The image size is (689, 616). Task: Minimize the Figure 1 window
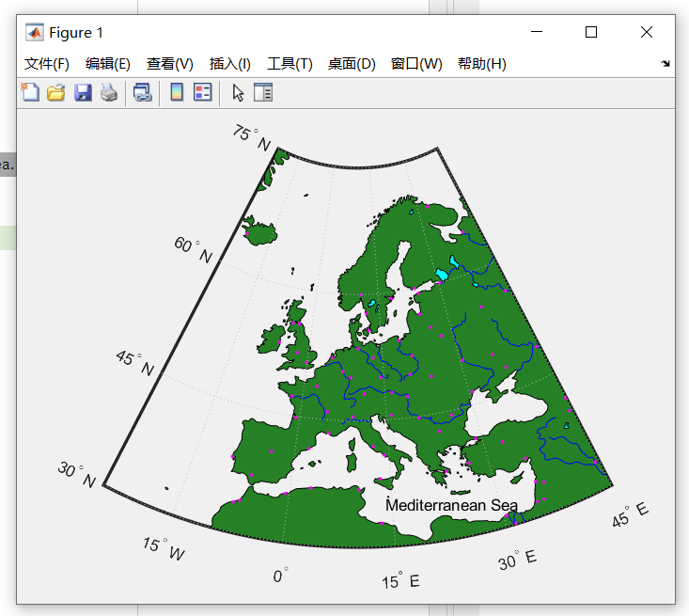[537, 32]
